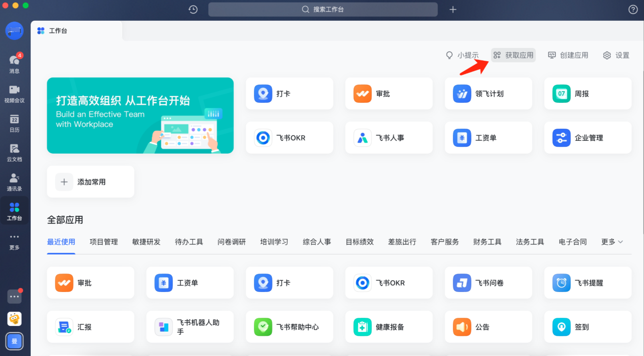Open 打卡 in recent apps list
Image resolution: width=644 pixels, height=356 pixels.
pos(289,283)
